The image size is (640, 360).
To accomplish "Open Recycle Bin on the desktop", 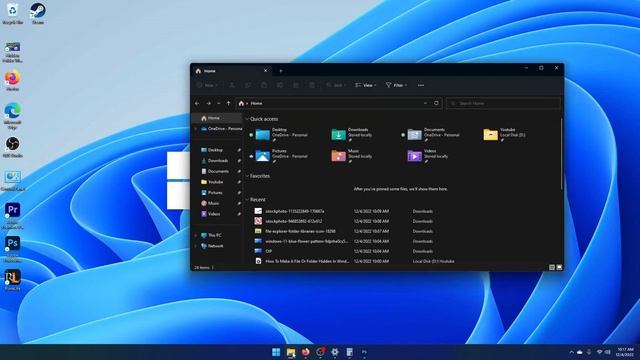I will pos(12,13).
